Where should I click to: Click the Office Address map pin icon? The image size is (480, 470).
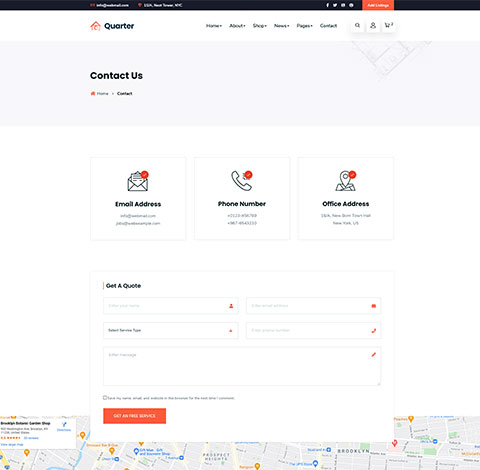tap(346, 181)
